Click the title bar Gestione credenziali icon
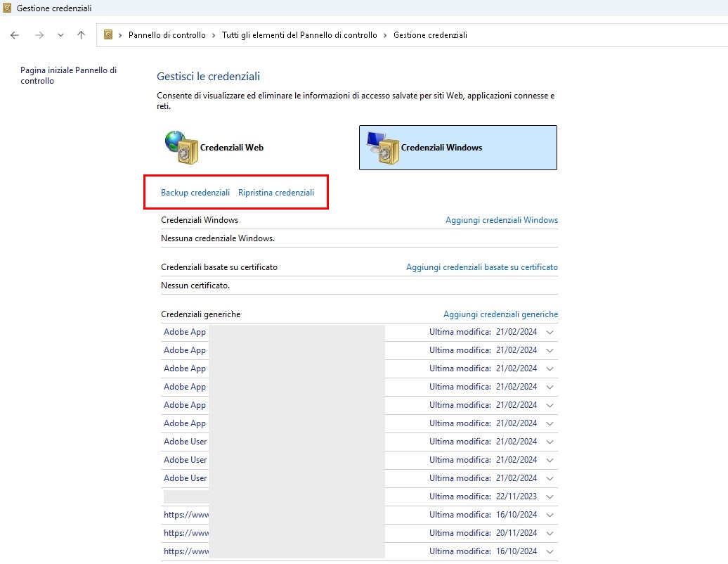Screen dimensions: 728x564 [x=7, y=8]
